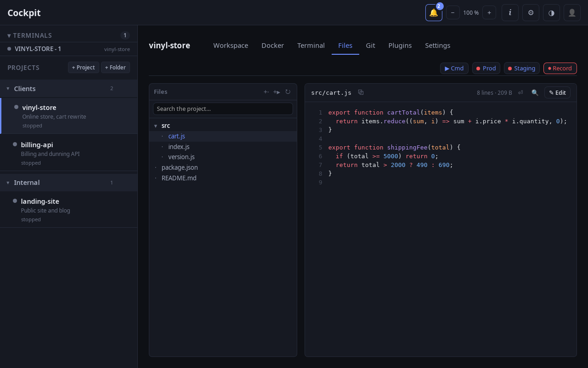The image size is (588, 368).
Task: Open global settings via gear icon
Action: pos(531,13)
